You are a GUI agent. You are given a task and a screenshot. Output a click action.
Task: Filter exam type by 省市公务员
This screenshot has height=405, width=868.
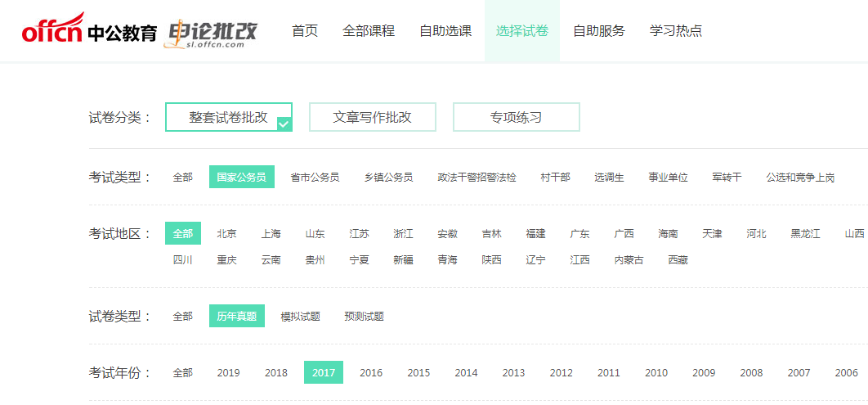[x=315, y=178]
